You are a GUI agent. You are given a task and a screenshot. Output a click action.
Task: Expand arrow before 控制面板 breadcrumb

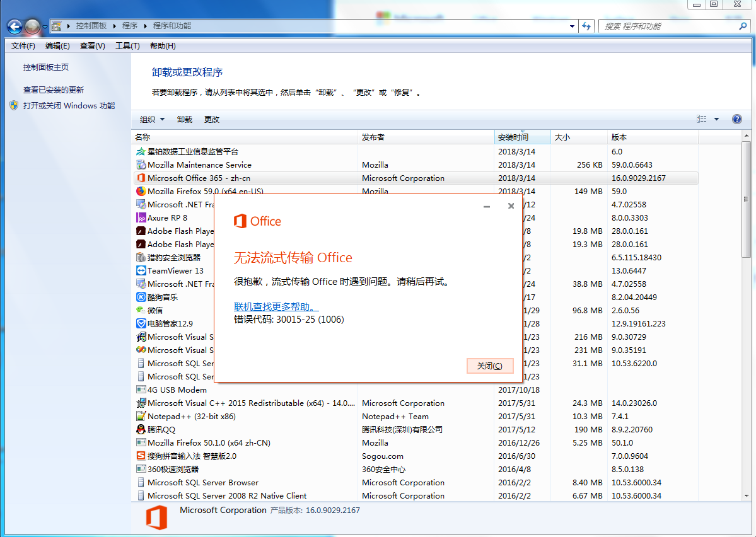pos(69,26)
